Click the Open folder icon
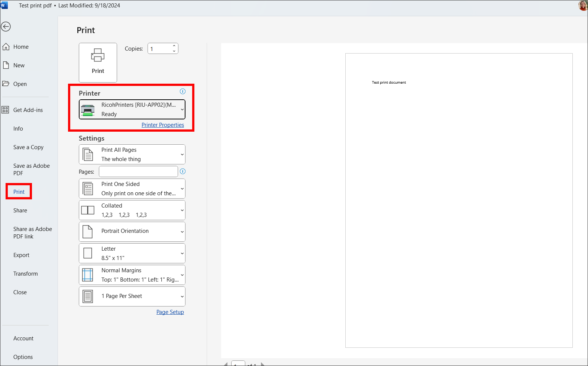 (6, 84)
